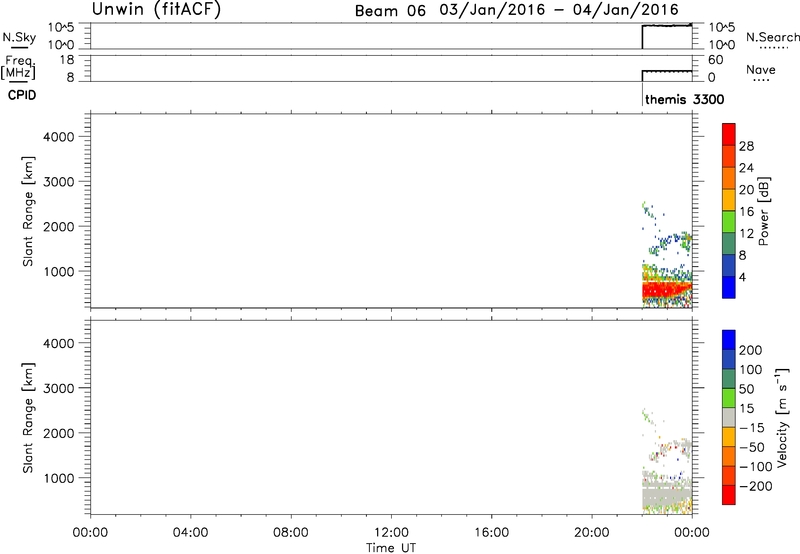Image resolution: width=800 pixels, height=554 pixels.
Task: Pick the red bottom segment of velocity colorbar
Action: (x=729, y=495)
